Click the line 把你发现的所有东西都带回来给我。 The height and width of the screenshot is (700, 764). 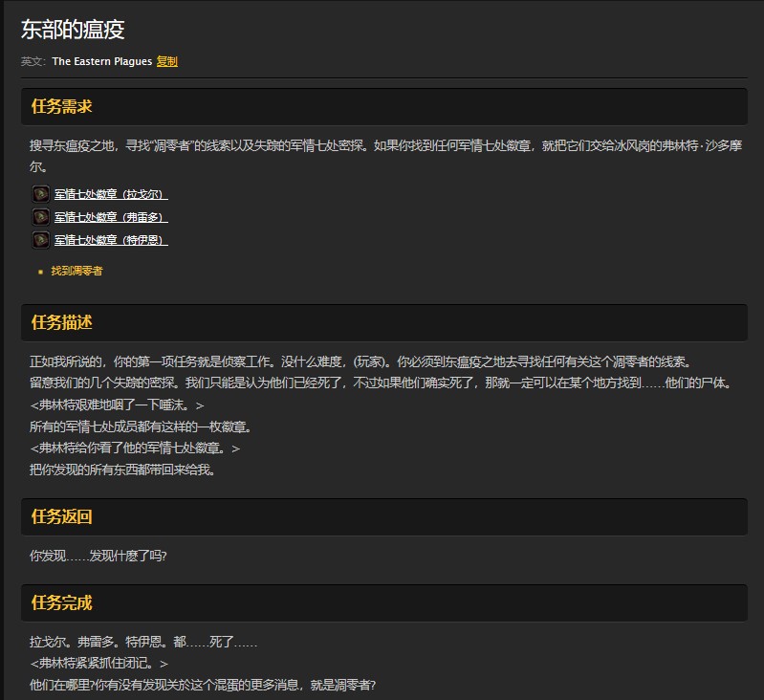click(x=122, y=470)
